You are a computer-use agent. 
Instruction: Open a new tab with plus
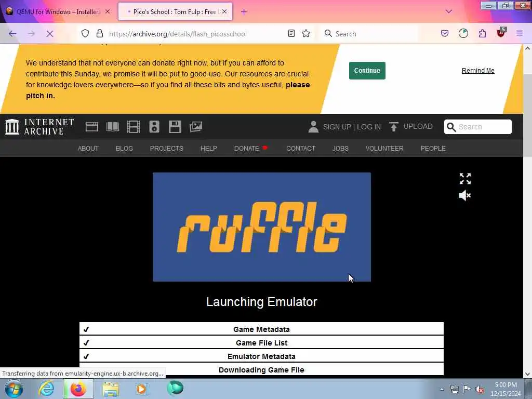[x=244, y=12]
